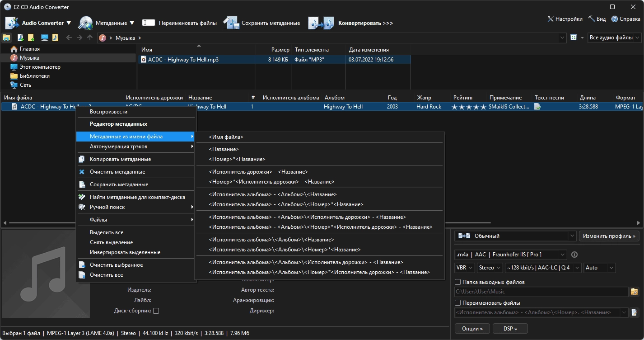Choose Очистить выбранное menu entry
This screenshot has width=644, height=340.
(x=136, y=265)
